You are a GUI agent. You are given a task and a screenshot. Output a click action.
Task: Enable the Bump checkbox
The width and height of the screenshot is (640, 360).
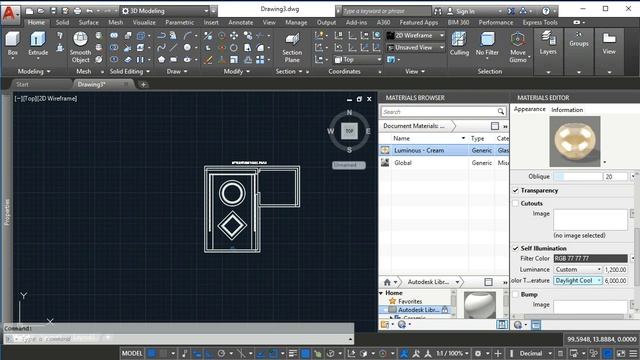coord(516,294)
